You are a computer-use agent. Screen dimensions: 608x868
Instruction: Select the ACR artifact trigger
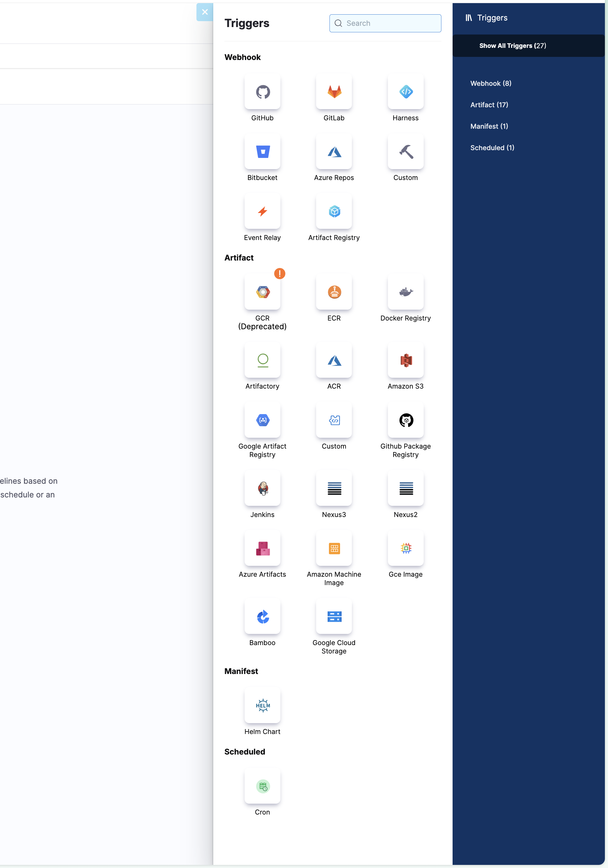pyautogui.click(x=334, y=360)
